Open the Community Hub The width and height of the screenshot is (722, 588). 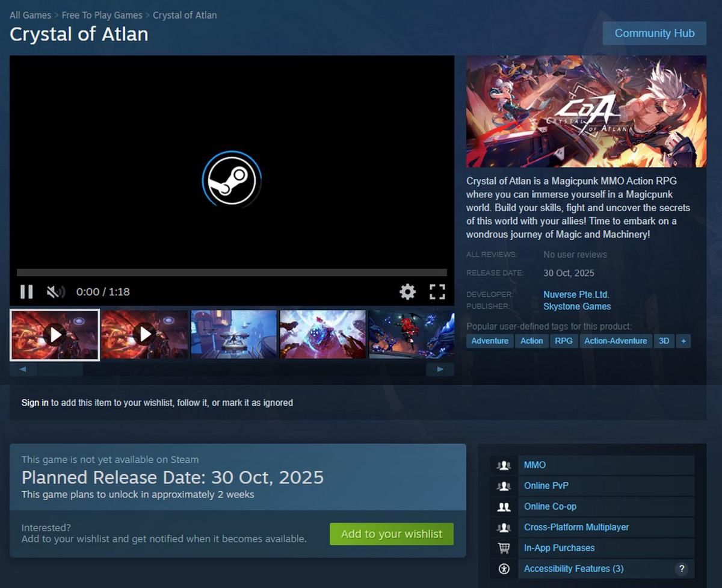pyautogui.click(x=654, y=33)
